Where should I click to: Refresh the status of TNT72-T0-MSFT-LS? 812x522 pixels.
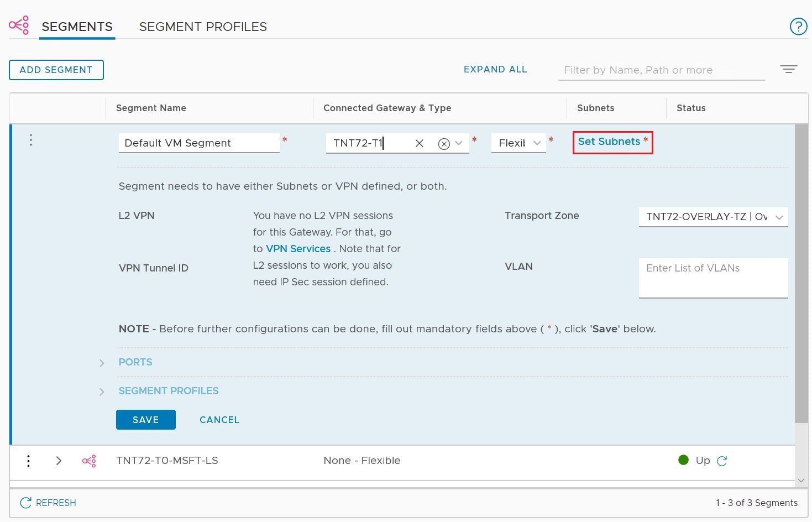pyautogui.click(x=722, y=460)
